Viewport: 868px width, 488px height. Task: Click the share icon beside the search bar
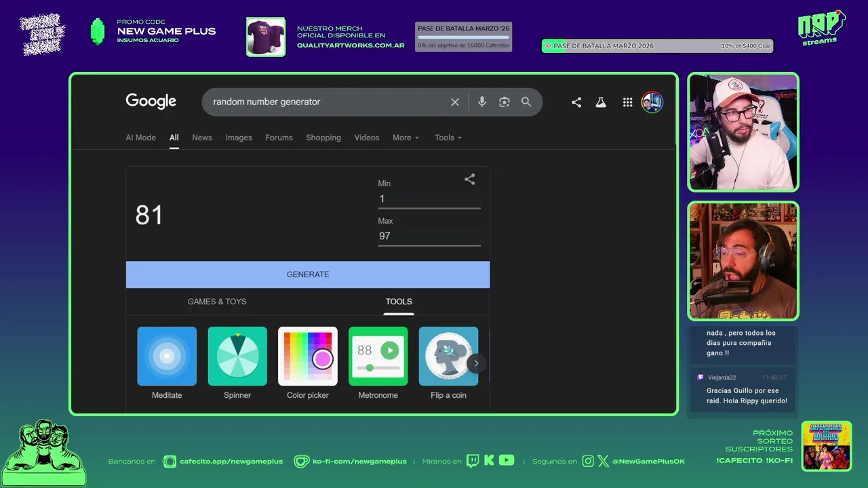point(576,102)
